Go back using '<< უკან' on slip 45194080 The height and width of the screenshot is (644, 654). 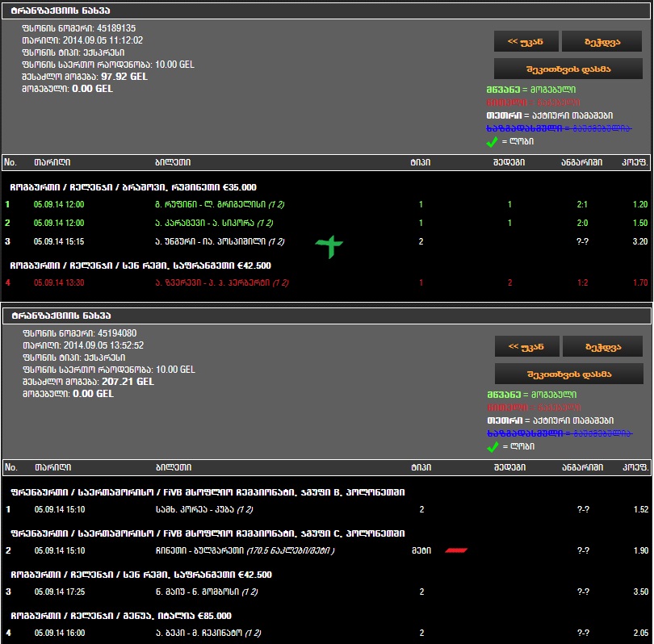point(526,346)
